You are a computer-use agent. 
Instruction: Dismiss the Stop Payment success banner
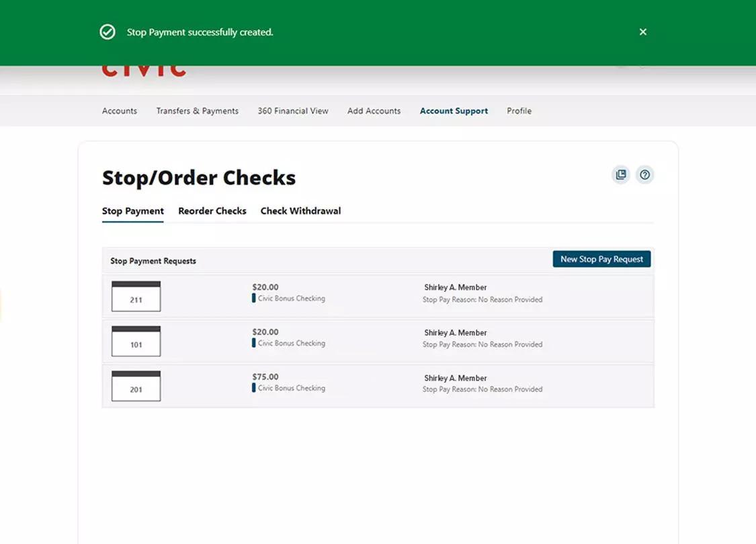pyautogui.click(x=642, y=32)
